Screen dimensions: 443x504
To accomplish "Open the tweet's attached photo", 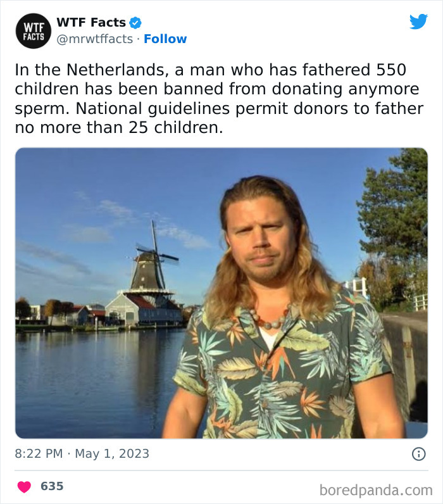I will [221, 293].
